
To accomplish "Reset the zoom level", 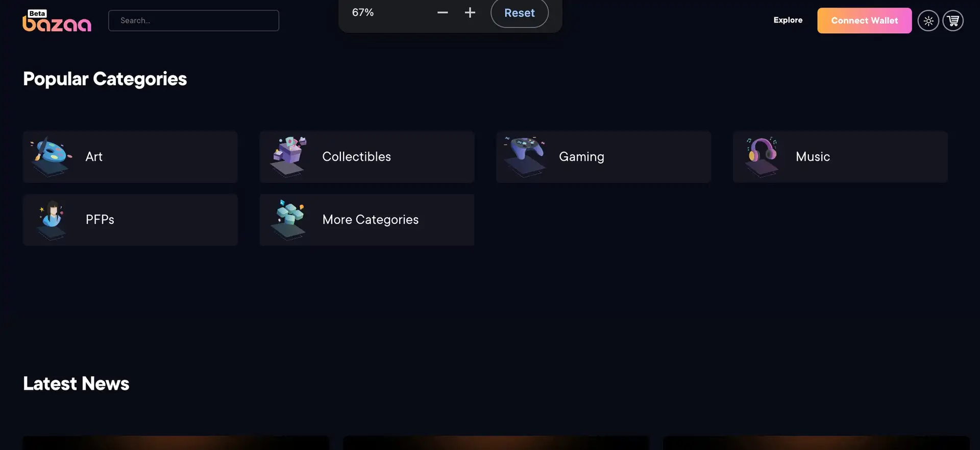I will 519,13.
